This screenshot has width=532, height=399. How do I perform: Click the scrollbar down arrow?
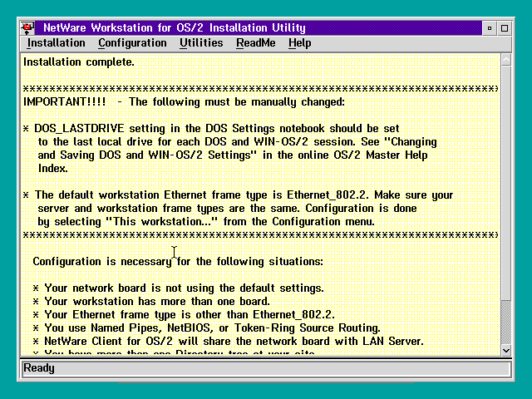506,351
